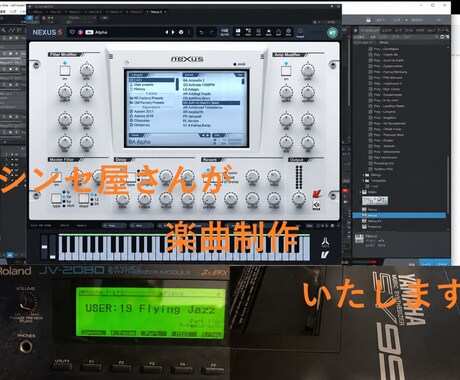Click the Master Filter slope button

tap(84, 198)
